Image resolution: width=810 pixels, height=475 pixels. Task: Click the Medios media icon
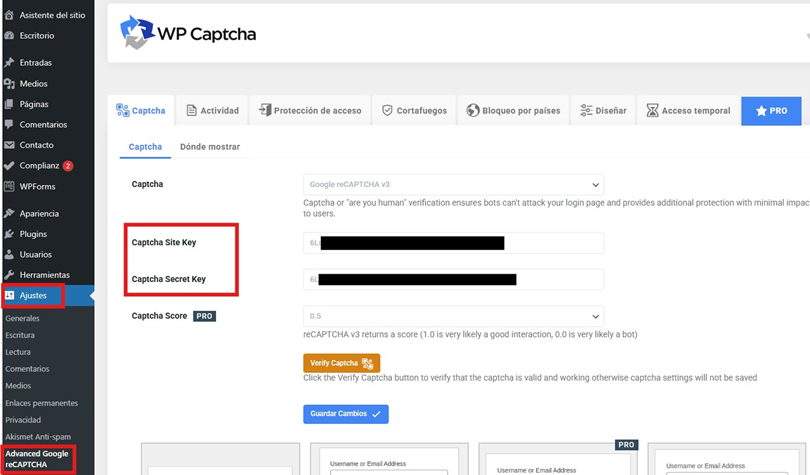tap(9, 84)
